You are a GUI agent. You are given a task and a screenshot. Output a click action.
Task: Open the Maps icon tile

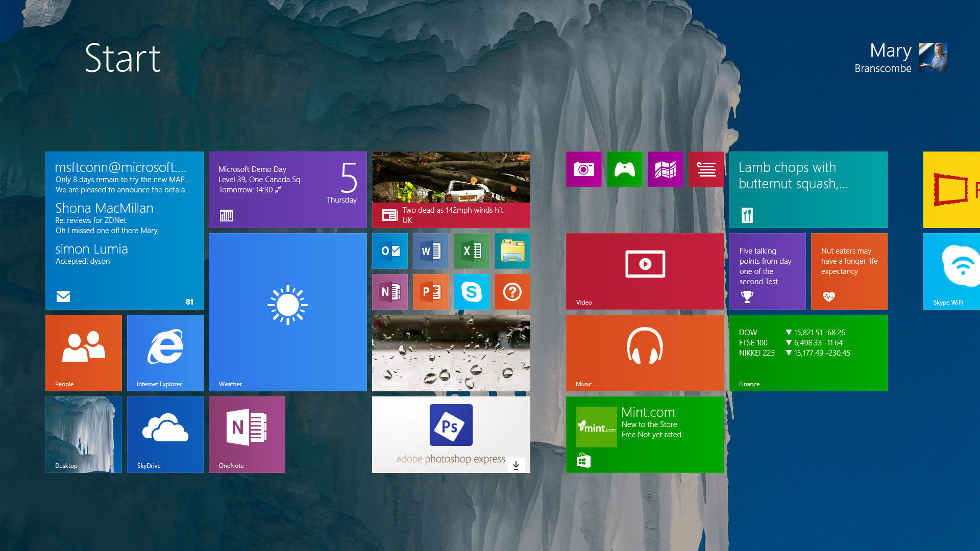[x=665, y=169]
